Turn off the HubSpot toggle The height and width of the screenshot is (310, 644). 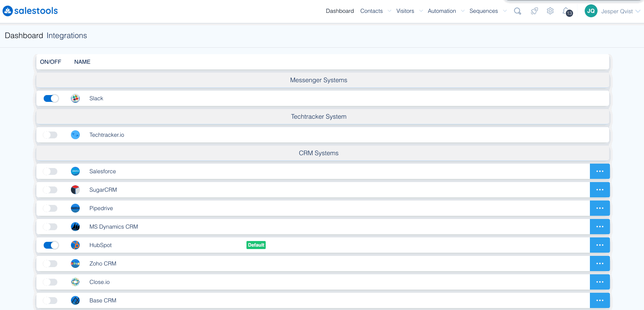(x=51, y=245)
